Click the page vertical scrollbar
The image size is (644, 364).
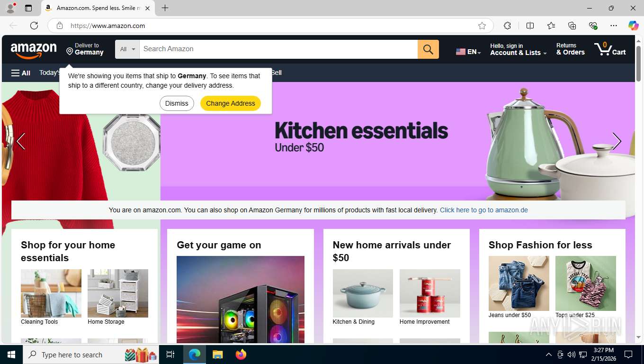638,189
